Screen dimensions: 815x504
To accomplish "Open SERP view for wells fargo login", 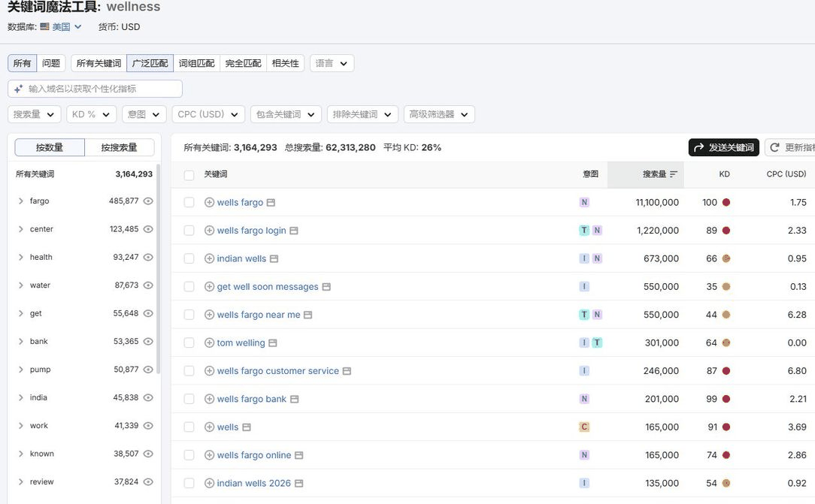I will click(294, 231).
